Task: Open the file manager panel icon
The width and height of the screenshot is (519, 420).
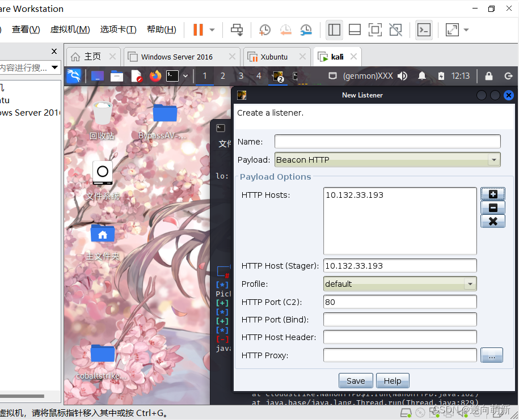Action: (116, 76)
